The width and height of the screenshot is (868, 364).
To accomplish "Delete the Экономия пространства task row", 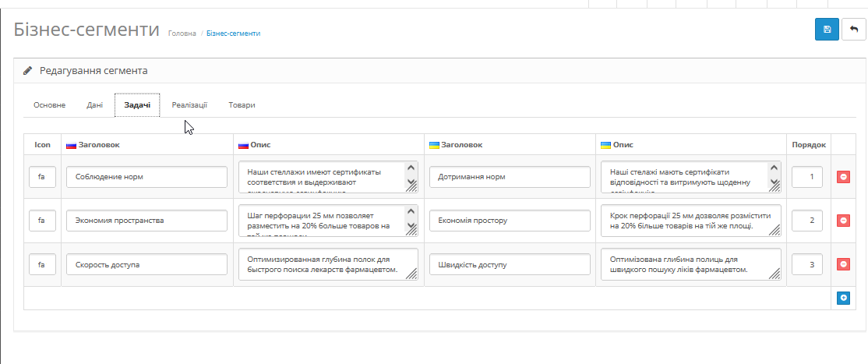I will 843,221.
